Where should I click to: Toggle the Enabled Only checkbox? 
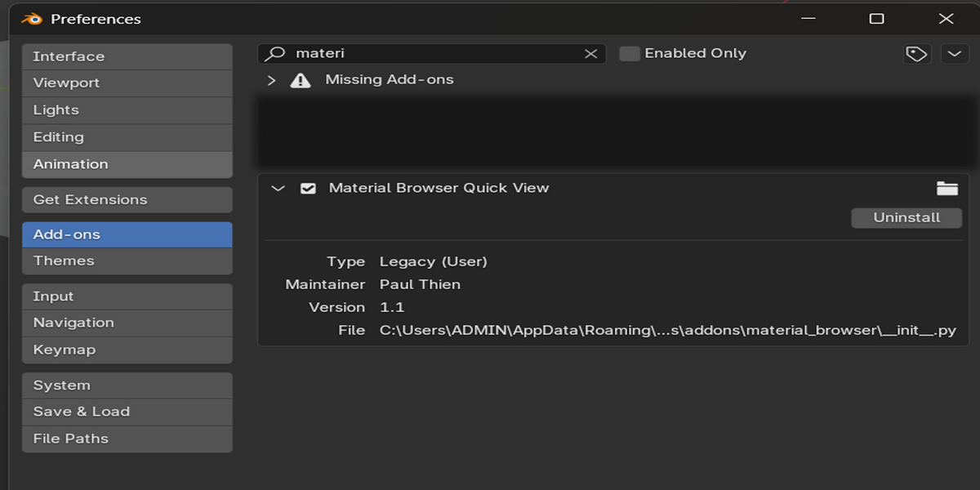629,53
